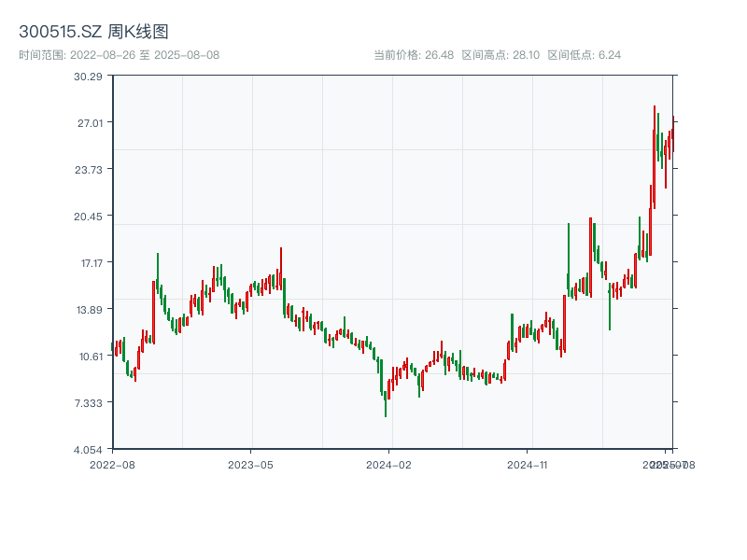Click the interval low 区间低点: 6.24
The image size is (747, 560).
coord(585,55)
